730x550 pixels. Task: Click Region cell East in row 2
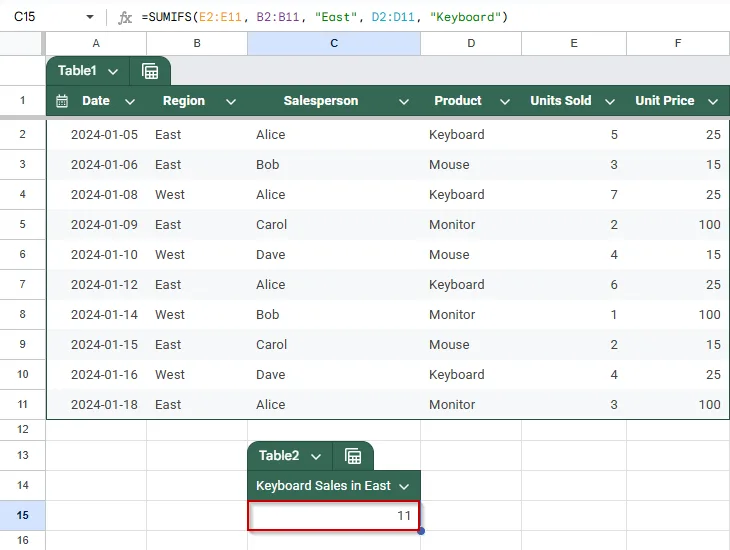point(197,135)
